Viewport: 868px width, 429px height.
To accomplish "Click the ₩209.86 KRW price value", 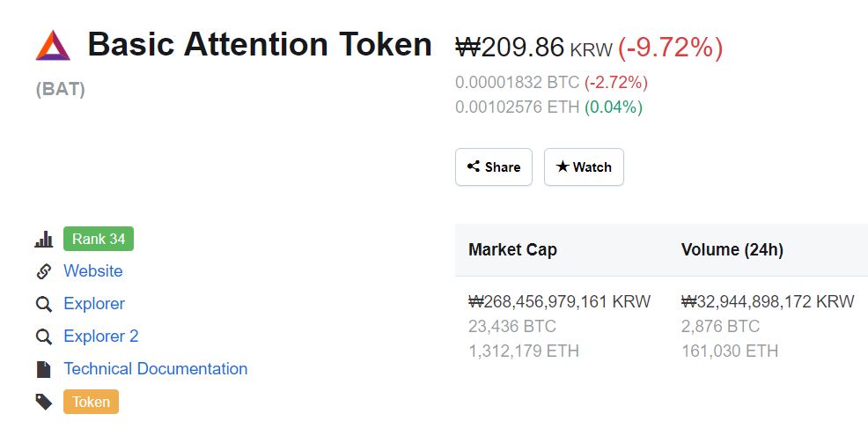I will [x=533, y=48].
